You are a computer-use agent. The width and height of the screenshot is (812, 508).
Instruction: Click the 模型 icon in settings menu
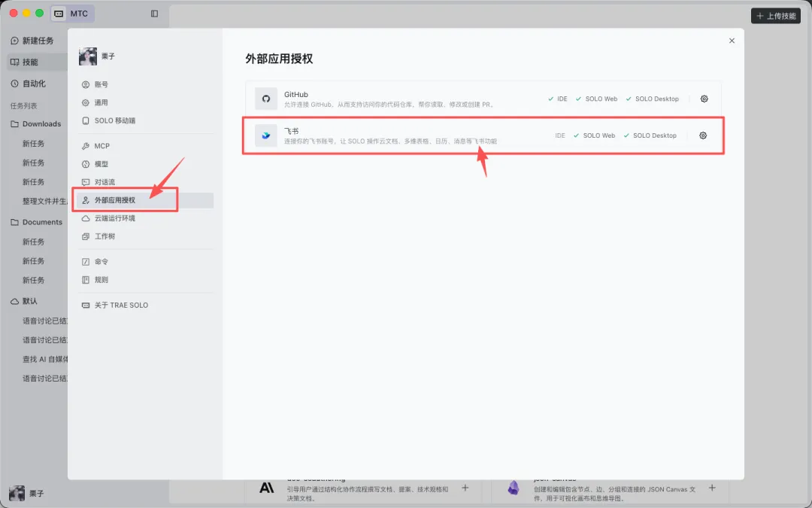[x=86, y=164]
